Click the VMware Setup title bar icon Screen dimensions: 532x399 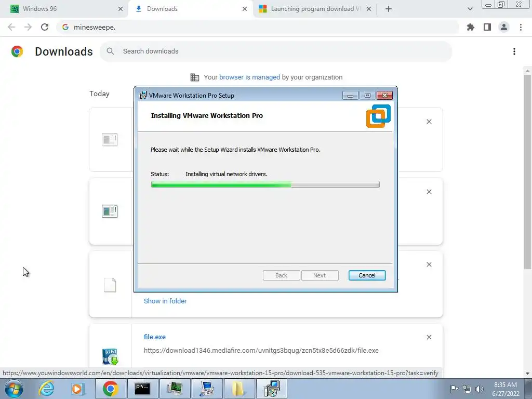[143, 96]
